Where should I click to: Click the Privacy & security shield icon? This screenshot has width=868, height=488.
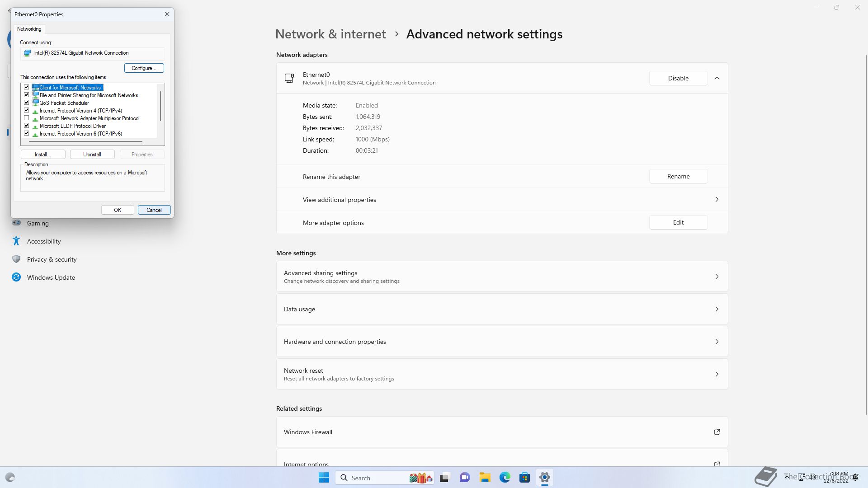click(x=16, y=259)
